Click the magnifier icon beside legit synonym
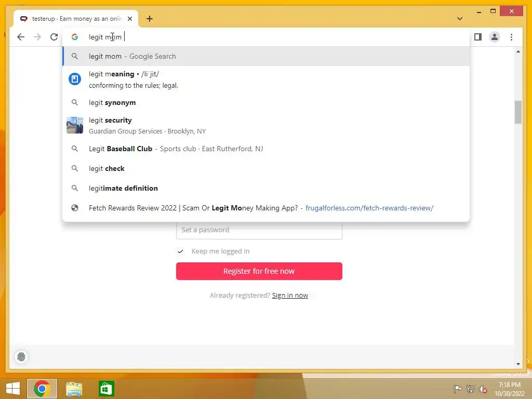532x399 pixels. point(75,102)
